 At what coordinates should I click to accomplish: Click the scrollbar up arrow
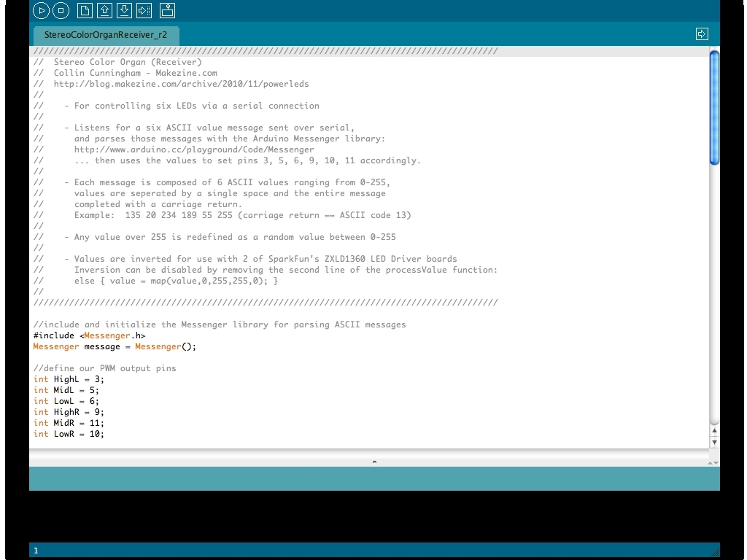(714, 430)
